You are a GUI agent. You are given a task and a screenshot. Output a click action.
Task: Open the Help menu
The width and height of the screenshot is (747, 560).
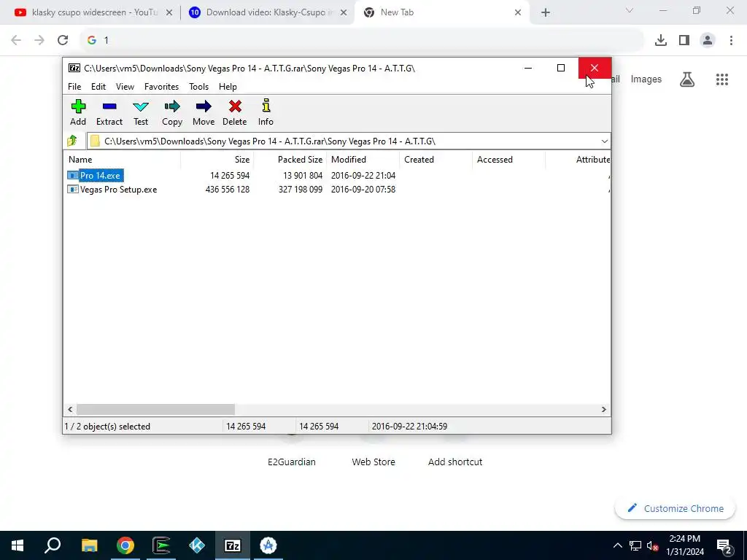(228, 87)
